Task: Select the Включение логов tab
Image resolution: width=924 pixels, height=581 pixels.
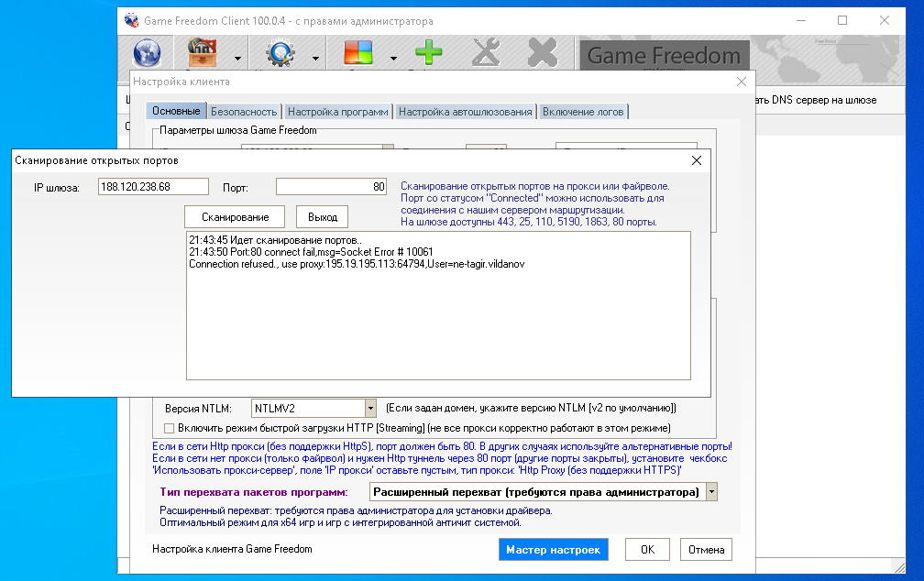Action: pyautogui.click(x=583, y=112)
